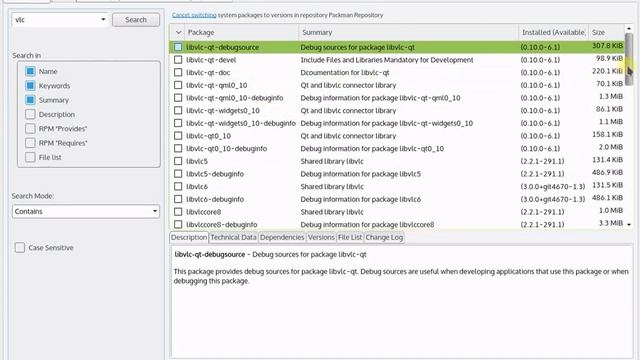Image resolution: width=640 pixels, height=360 pixels.
Task: Click the package list scrollbar thumb
Action: [629, 60]
